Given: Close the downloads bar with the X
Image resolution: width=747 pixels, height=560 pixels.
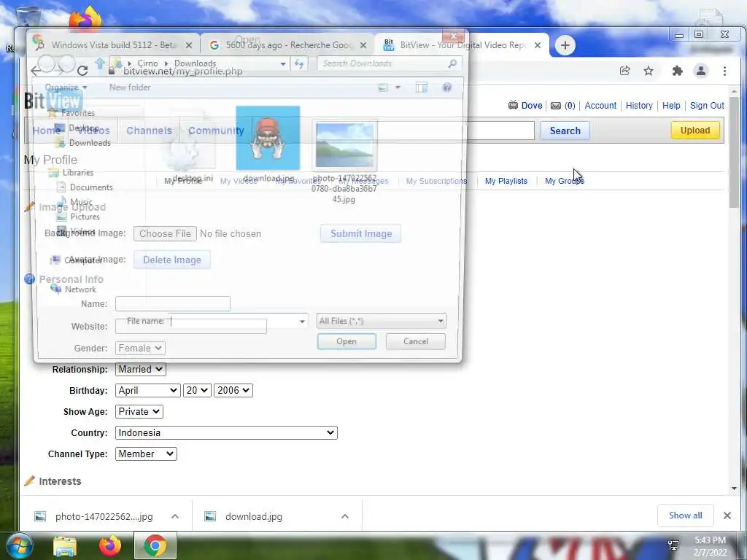Looking at the screenshot, I should tap(727, 516).
